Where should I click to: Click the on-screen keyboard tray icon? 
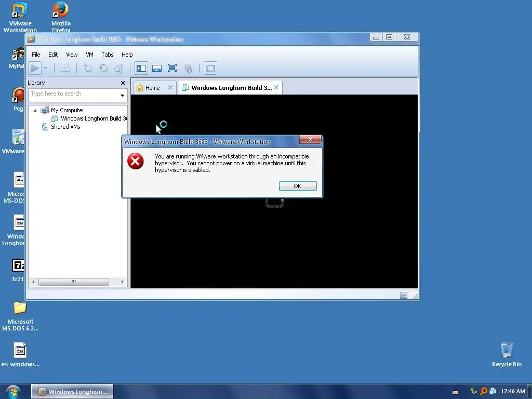click(455, 392)
